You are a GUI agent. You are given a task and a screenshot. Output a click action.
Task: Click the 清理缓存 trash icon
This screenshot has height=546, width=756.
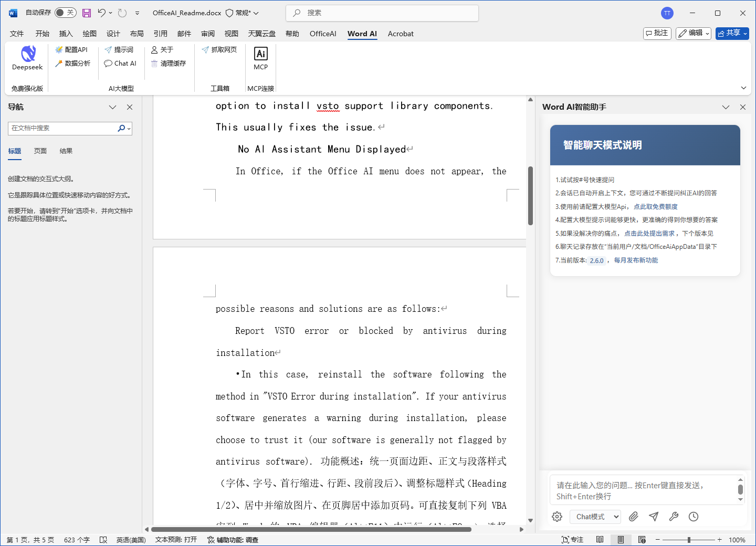155,64
